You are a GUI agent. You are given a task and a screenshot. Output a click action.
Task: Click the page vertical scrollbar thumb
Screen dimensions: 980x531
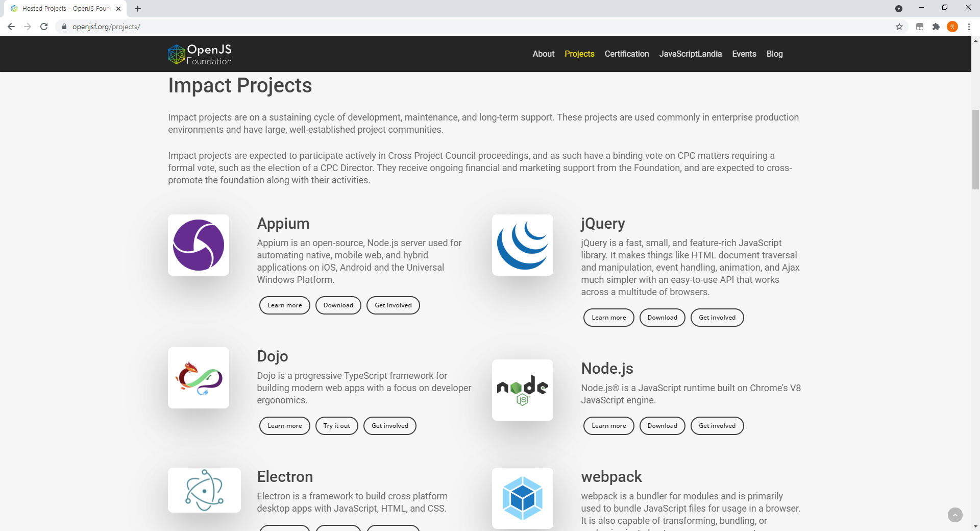pyautogui.click(x=975, y=149)
